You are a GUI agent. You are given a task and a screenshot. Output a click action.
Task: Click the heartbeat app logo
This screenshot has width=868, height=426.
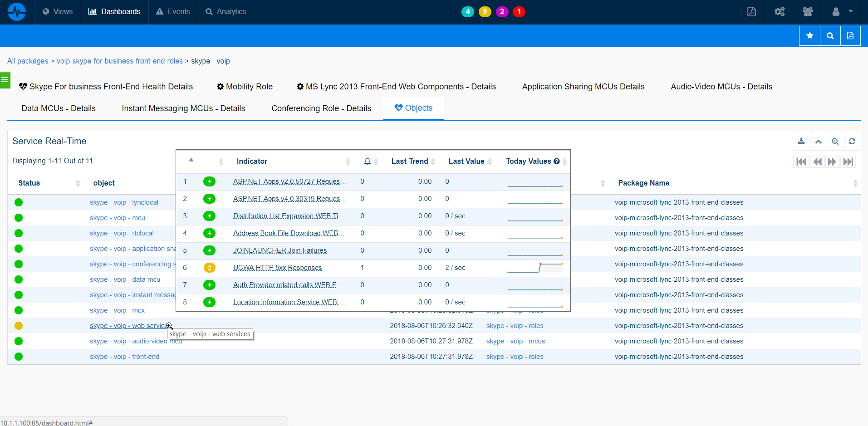coord(17,12)
